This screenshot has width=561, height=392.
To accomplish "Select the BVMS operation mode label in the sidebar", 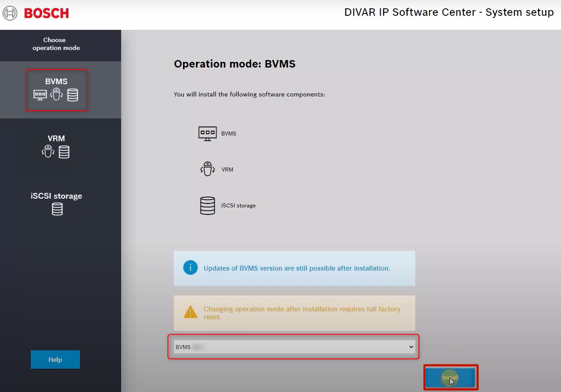I will tap(56, 82).
